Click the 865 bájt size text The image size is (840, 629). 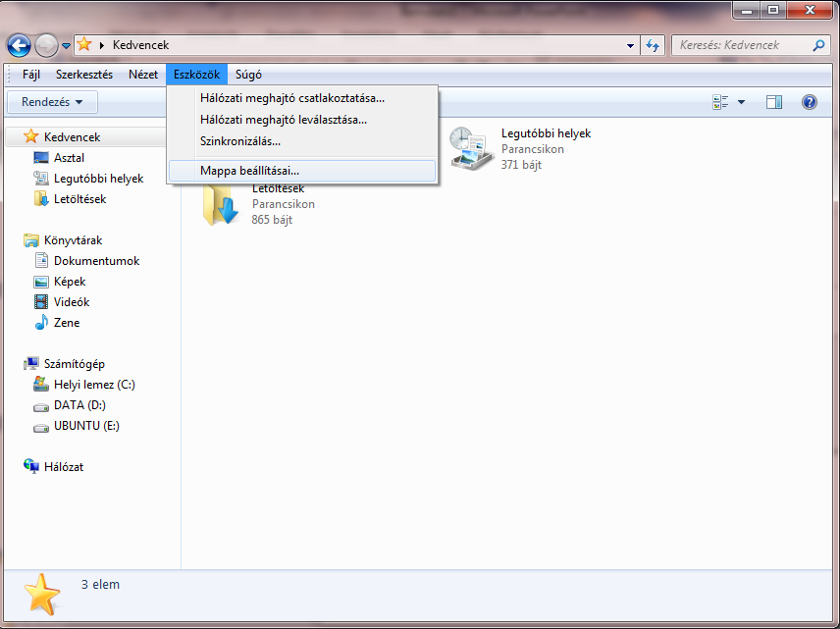272,220
